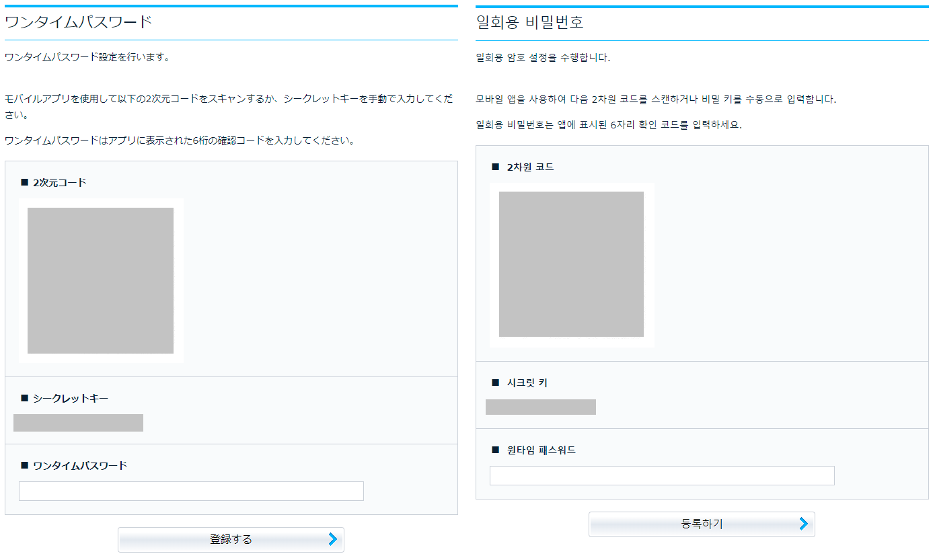Image resolution: width=933 pixels, height=560 pixels.
Task: Click the Japanese sentence about 6桁の確認コード
Action: click(x=180, y=141)
